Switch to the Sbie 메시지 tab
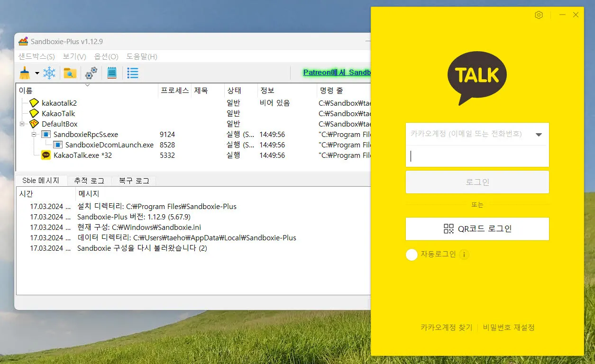Image resolution: width=595 pixels, height=364 pixels. pyautogui.click(x=41, y=181)
